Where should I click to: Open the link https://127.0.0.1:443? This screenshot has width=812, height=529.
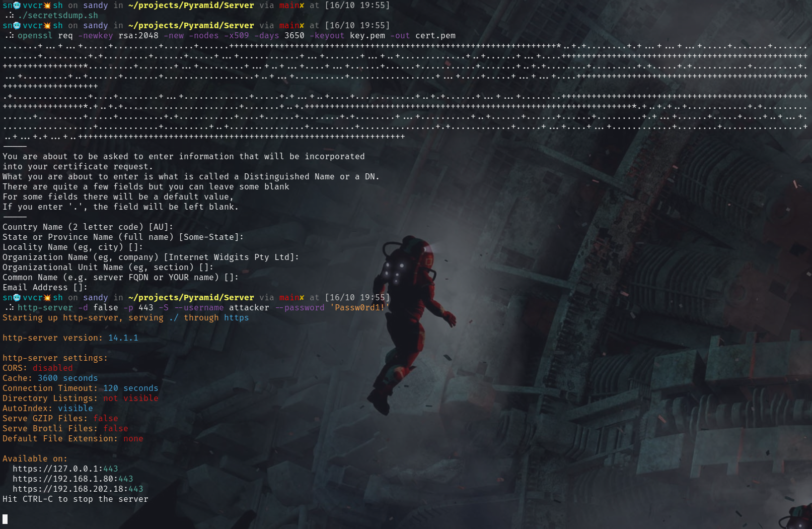65,469
